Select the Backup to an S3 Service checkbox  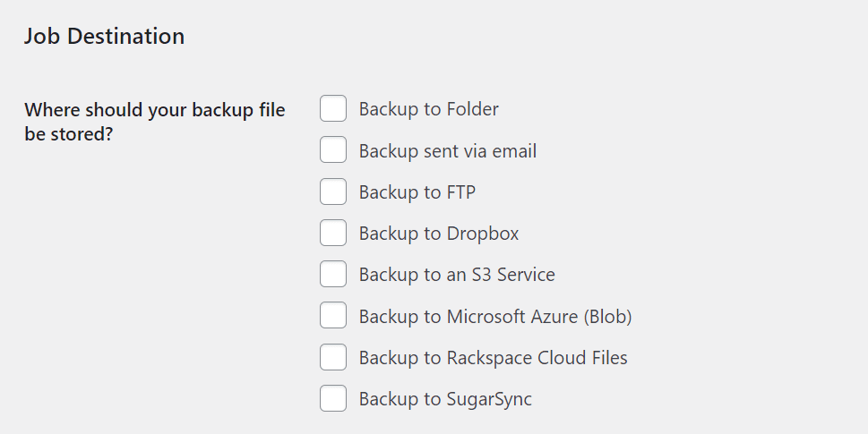click(x=333, y=274)
